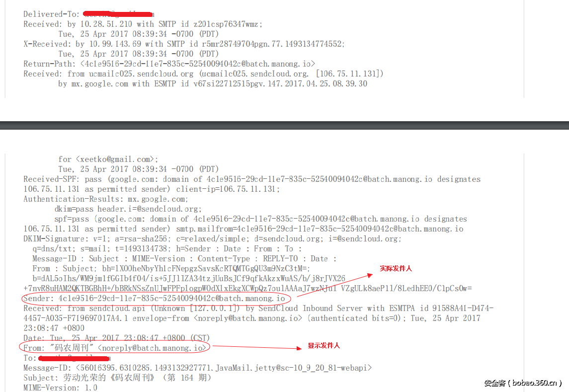Click the xeetko@gmail.com recipient address
The height and width of the screenshot is (392, 569).
click(115, 159)
